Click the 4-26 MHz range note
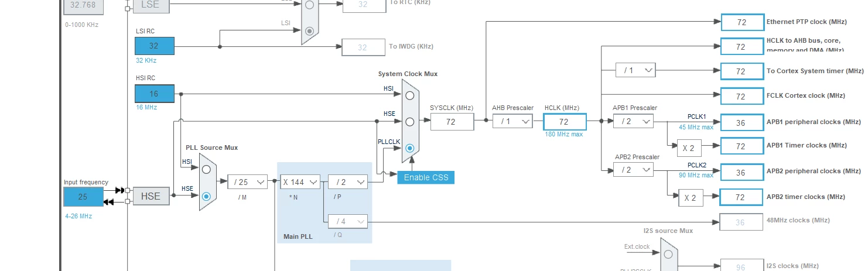Viewport: 868px width, 271px height. (x=78, y=216)
